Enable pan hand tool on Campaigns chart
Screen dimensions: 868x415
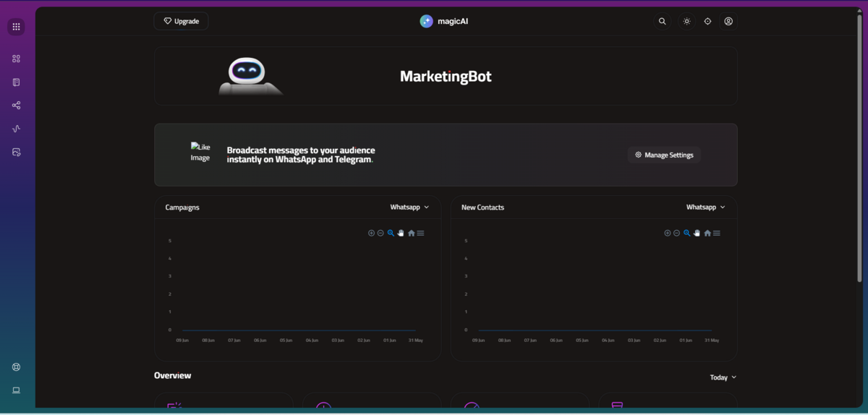401,234
